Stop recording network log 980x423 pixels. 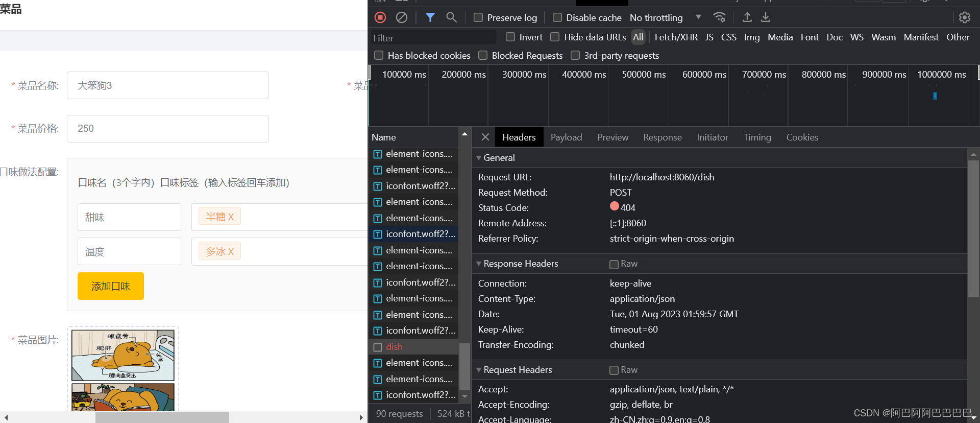(380, 17)
